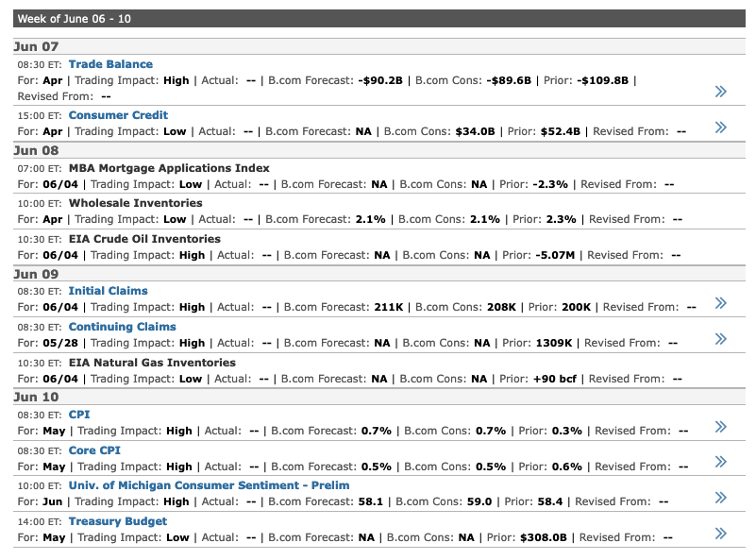Select the Treasury Budget link
Image resolution: width=756 pixels, height=560 pixels.
click(x=117, y=521)
